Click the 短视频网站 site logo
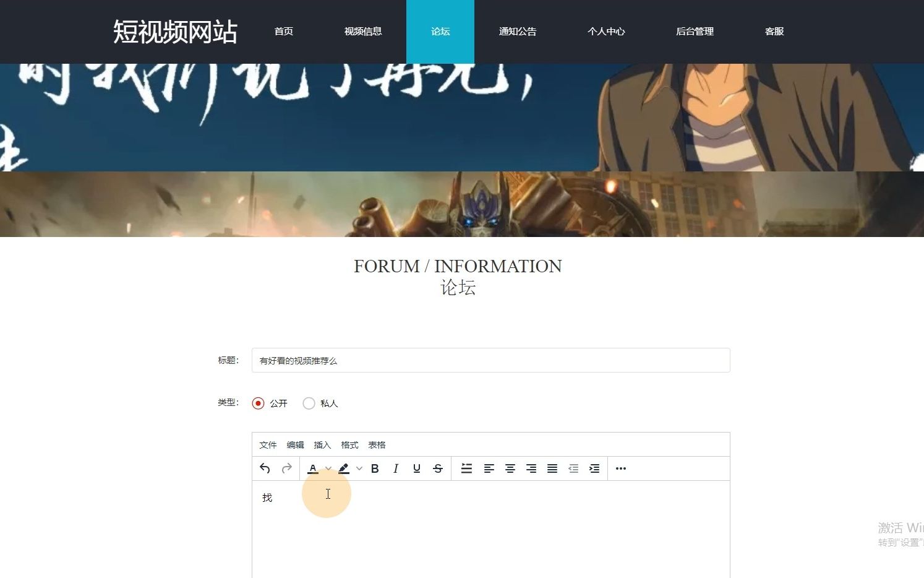924x578 pixels. coord(175,32)
